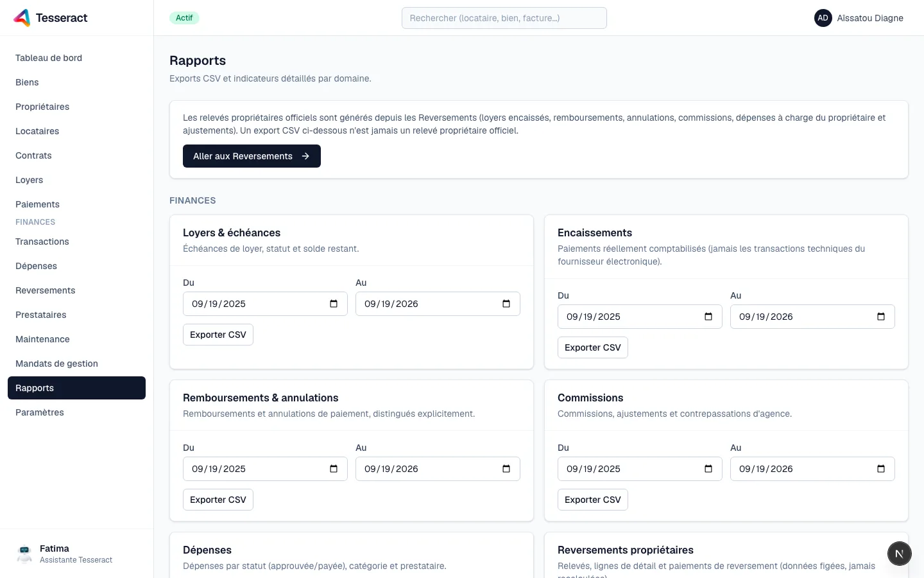
Task: Open Transactions in sidebar
Action: click(76, 241)
